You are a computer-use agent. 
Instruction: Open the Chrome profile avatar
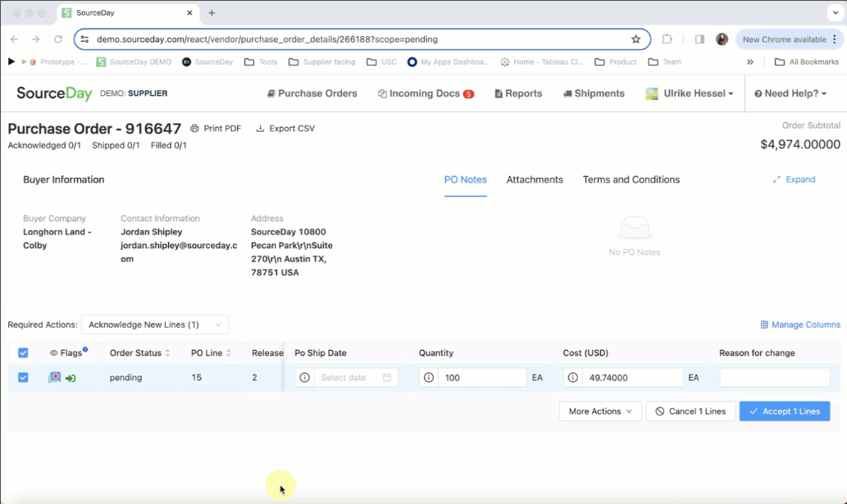point(722,39)
